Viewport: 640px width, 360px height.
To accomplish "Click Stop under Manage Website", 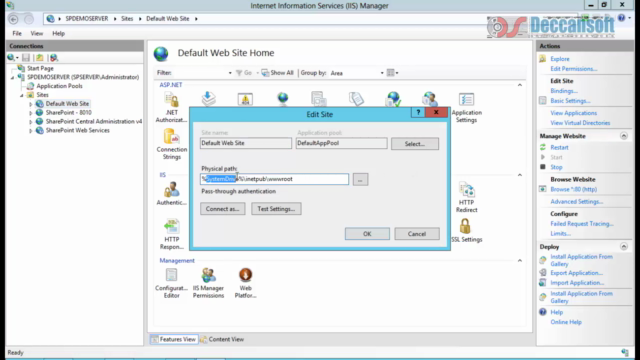I will click(x=556, y=167).
